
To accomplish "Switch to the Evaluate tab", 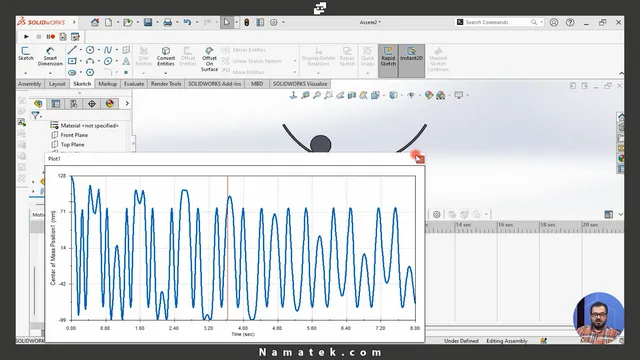I will pyautogui.click(x=134, y=84).
